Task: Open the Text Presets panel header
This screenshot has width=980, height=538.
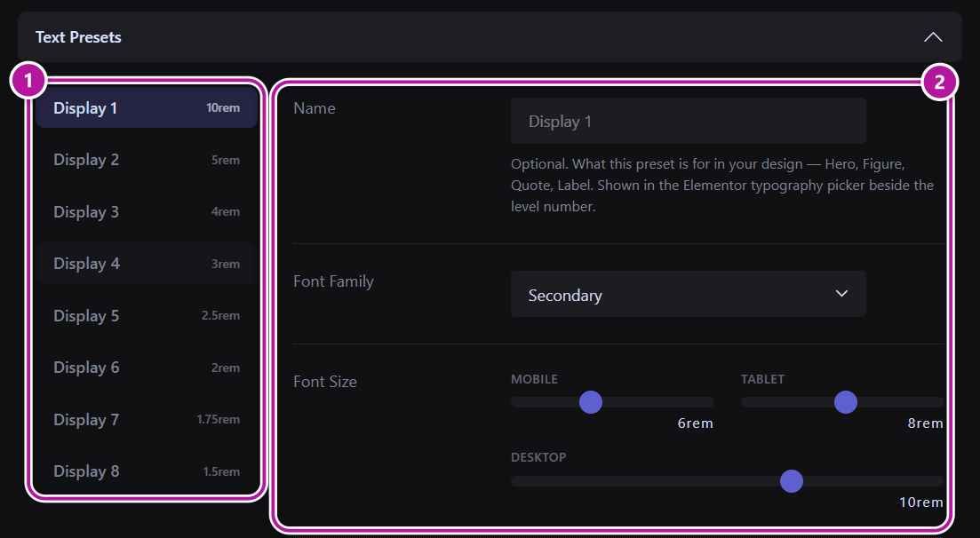Action: (490, 37)
